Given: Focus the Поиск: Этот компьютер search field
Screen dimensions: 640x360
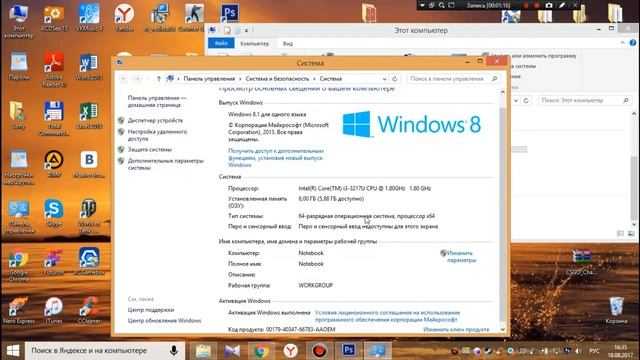Looking at the screenshot, I should pos(584,100).
